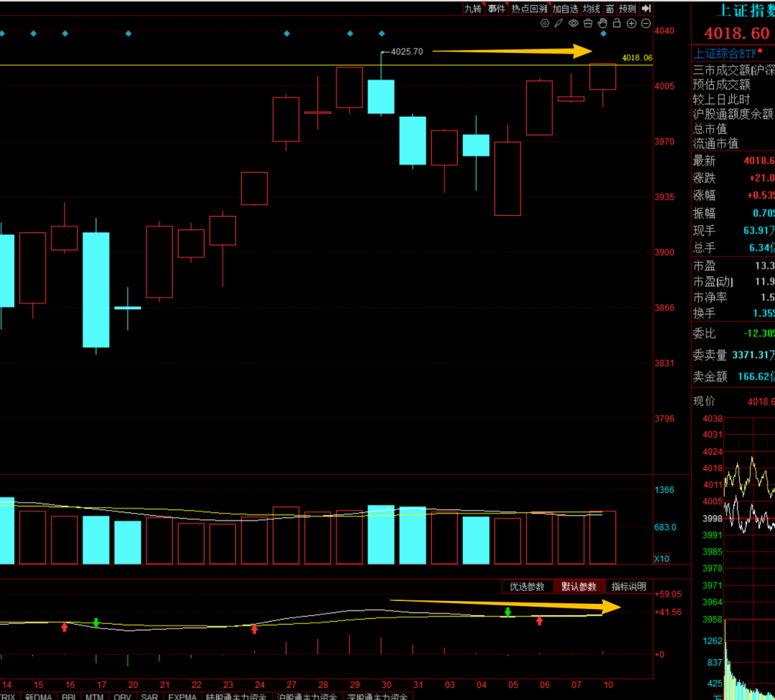This screenshot has width=775, height=700.
Task: Select the drawing pen tool icon
Action: [559, 24]
